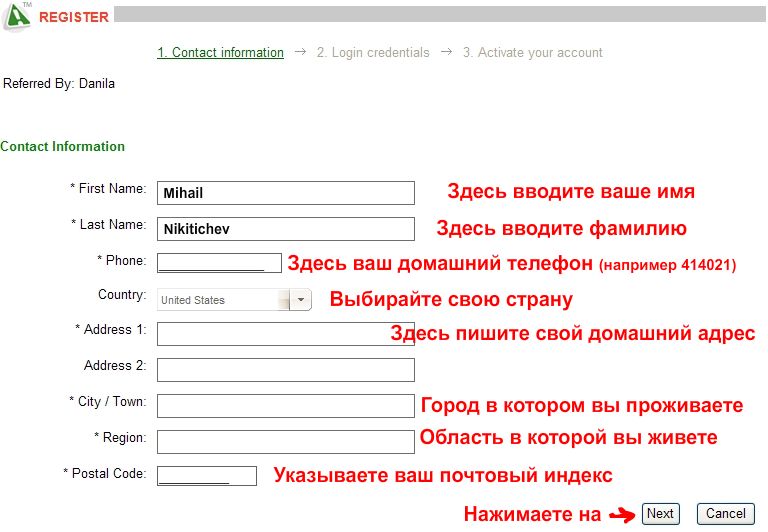The image size is (768, 532).
Task: Click the Cancel button
Action: (x=726, y=514)
